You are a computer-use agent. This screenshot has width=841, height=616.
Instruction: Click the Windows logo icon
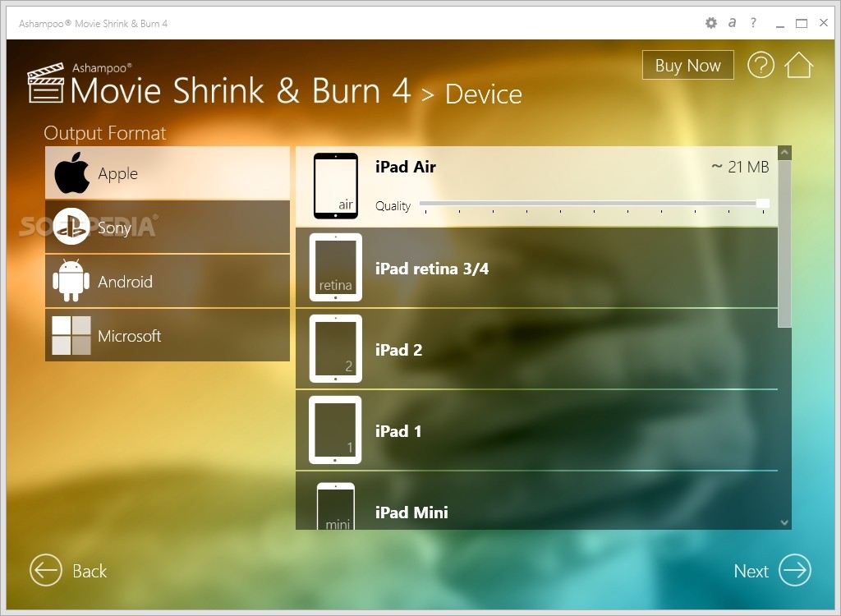(71, 335)
